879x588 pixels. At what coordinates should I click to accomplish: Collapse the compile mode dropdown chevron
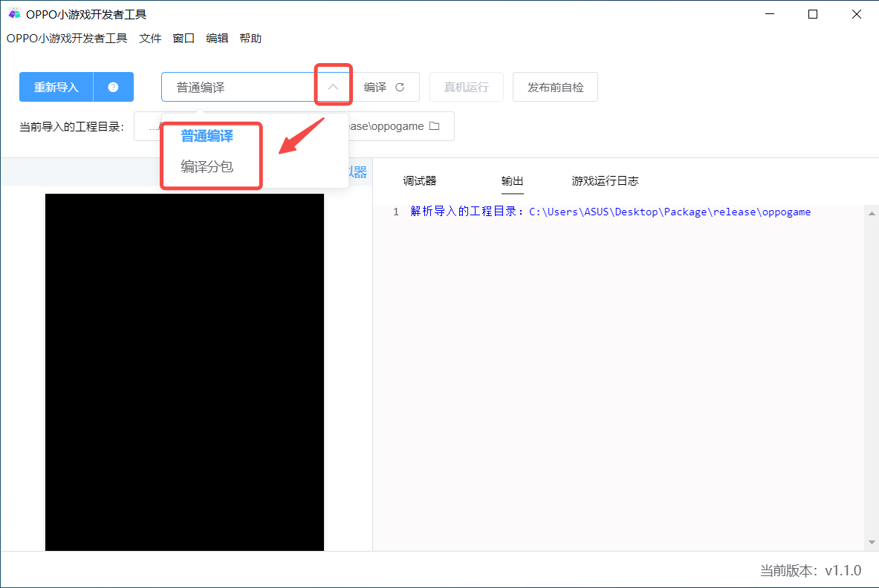tap(333, 87)
